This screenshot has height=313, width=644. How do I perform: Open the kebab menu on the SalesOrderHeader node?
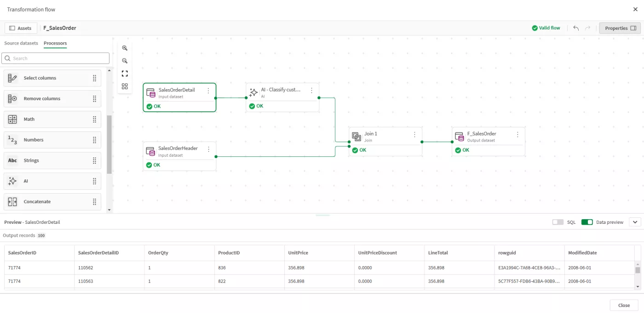[208, 149]
